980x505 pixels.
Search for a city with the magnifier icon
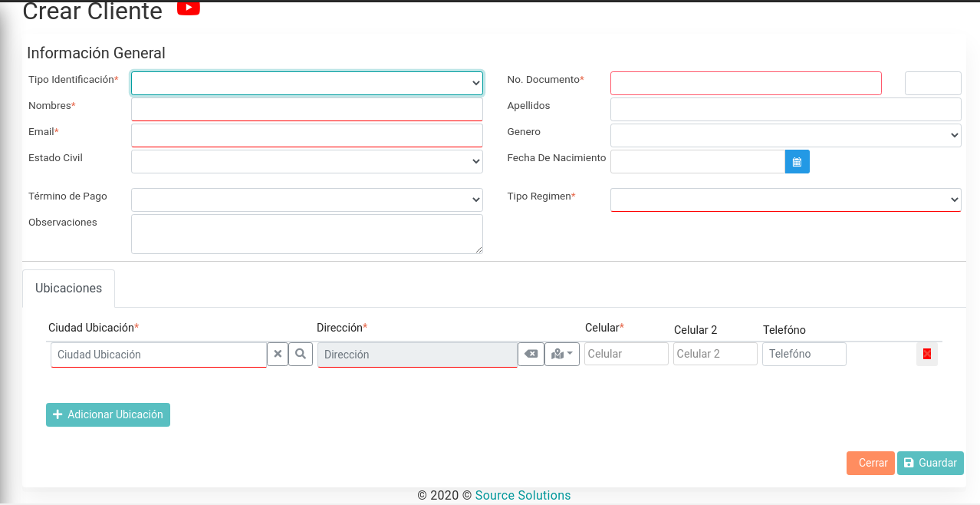(301, 354)
